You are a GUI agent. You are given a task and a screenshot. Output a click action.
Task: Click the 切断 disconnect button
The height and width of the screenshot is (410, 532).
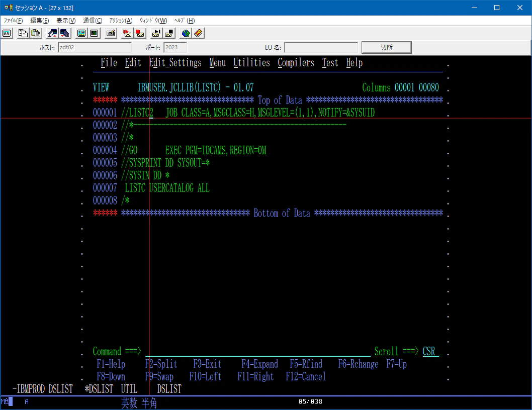[387, 47]
